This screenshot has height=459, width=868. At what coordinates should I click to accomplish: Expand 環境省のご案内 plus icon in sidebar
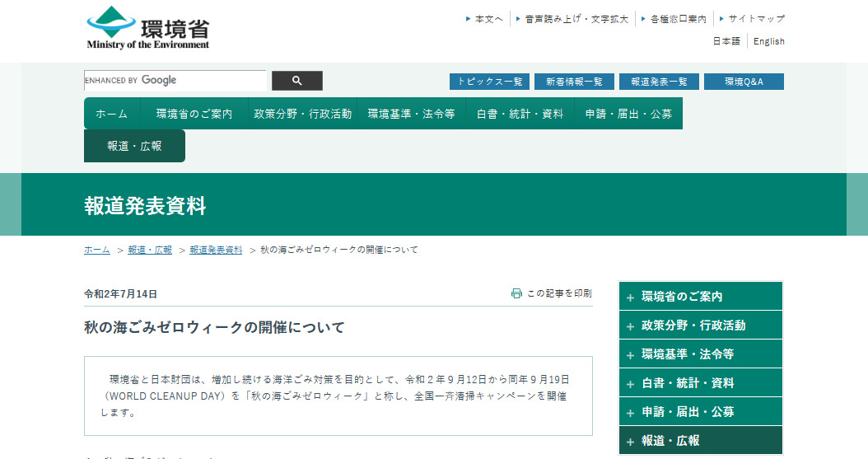pos(631,297)
